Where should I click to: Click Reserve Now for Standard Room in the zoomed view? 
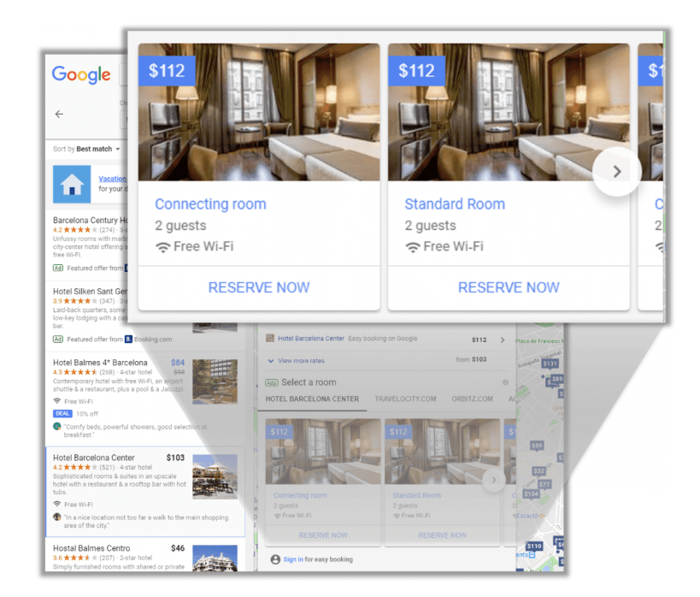[x=509, y=287]
